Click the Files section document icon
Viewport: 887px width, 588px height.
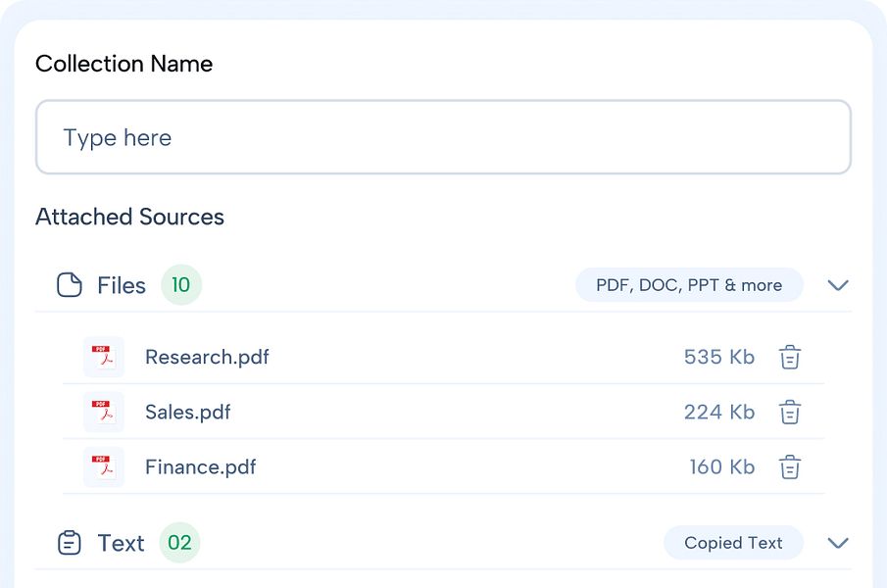click(70, 285)
